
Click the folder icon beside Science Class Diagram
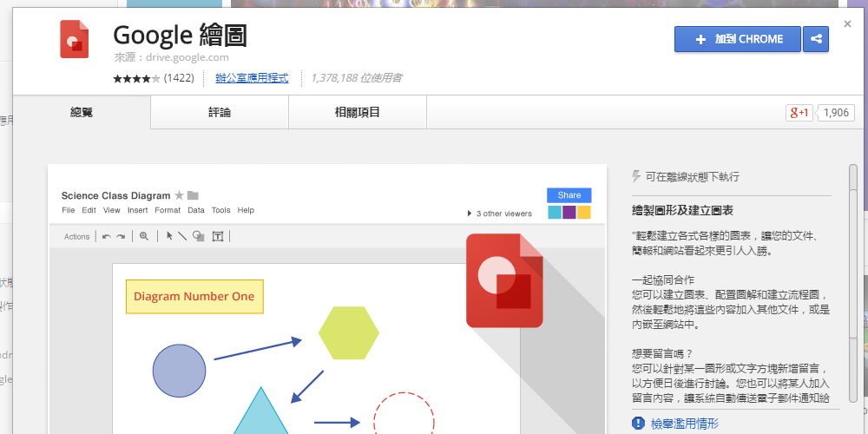tap(193, 195)
